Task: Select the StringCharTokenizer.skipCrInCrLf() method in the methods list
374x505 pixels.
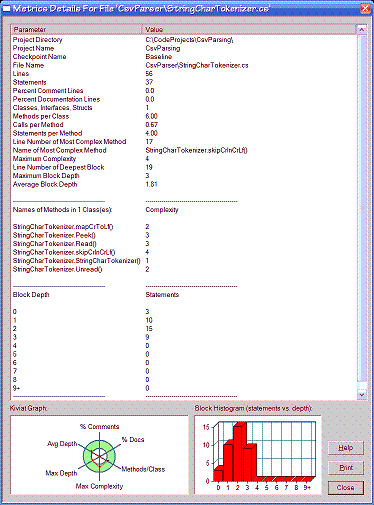Action: [184, 252]
